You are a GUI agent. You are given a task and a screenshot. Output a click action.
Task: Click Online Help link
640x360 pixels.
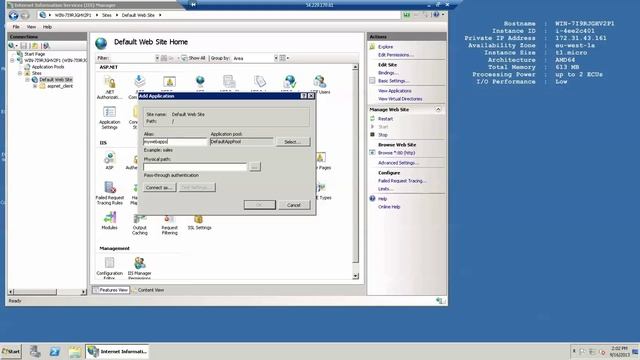coord(389,207)
